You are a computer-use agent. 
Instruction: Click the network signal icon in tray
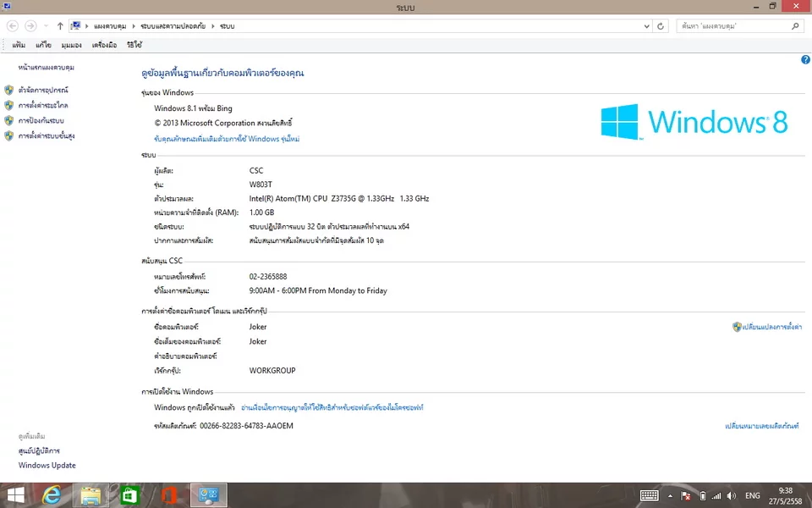(x=716, y=496)
